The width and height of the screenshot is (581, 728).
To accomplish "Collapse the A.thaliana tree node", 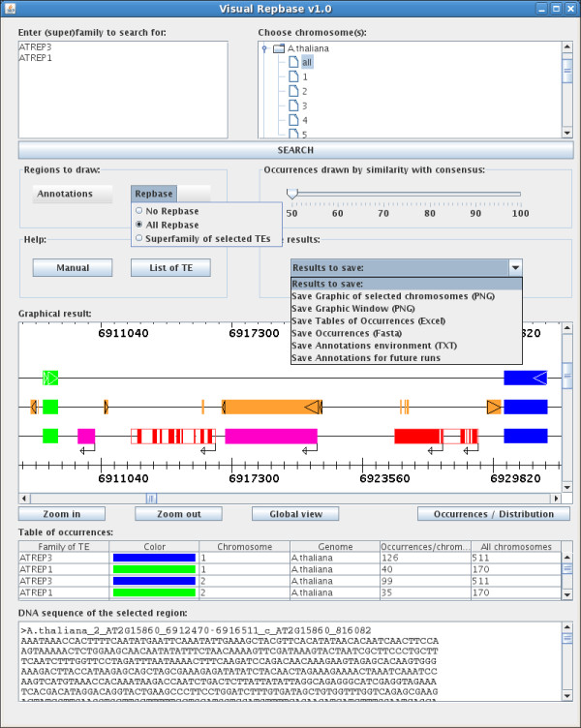I will point(264,47).
